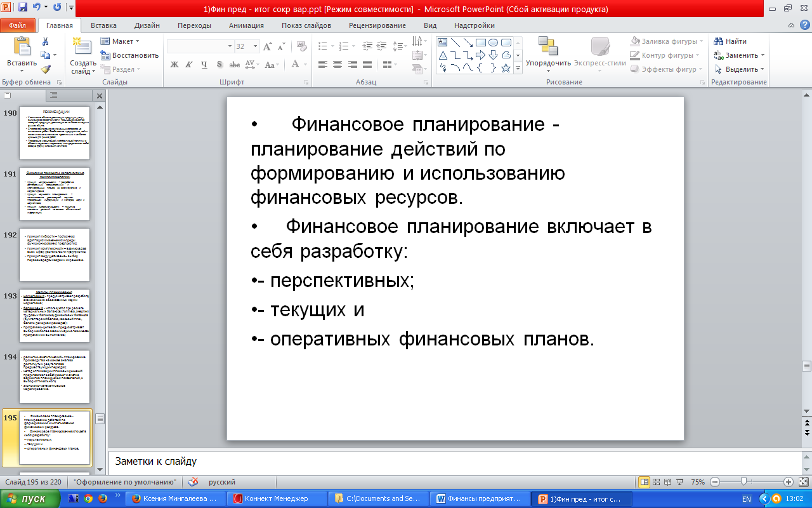
Task: Click Fit slide to window icon
Action: click(803, 482)
